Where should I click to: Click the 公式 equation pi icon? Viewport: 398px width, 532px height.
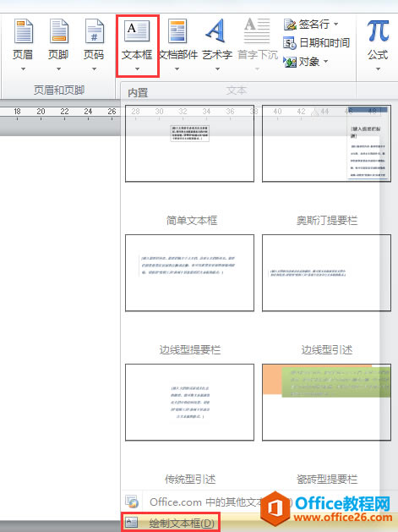coord(378,31)
